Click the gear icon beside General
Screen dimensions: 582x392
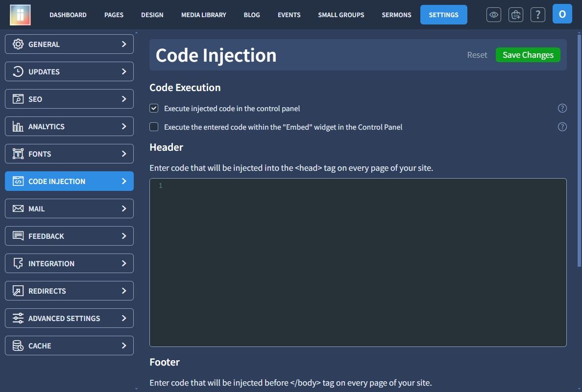[18, 44]
